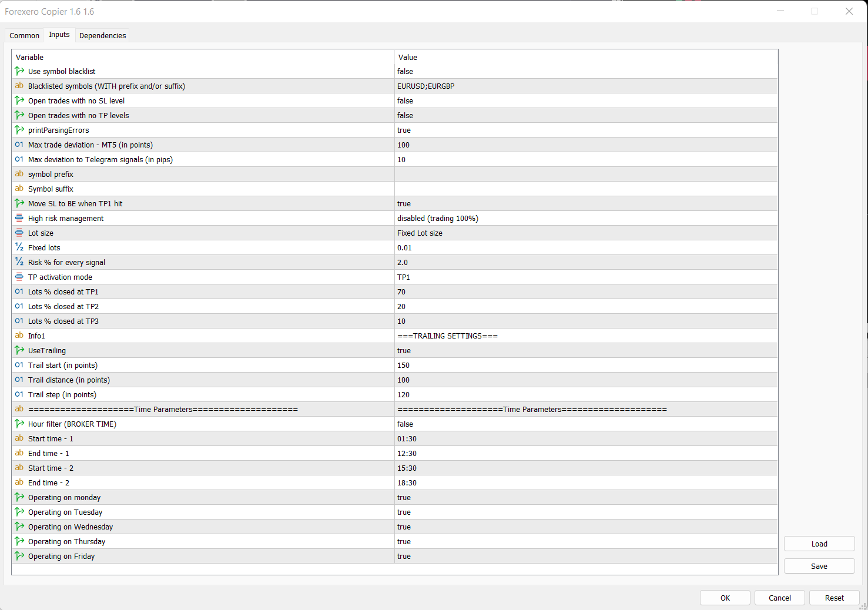Click the string icon beside Blacklisted symbols
The image size is (868, 610).
(x=19, y=86)
